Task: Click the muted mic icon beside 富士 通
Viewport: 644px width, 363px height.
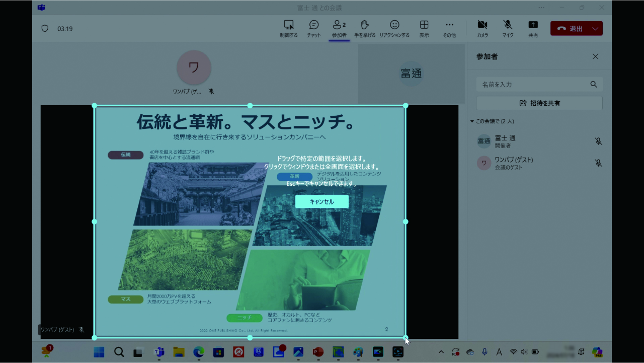Action: coord(598,141)
